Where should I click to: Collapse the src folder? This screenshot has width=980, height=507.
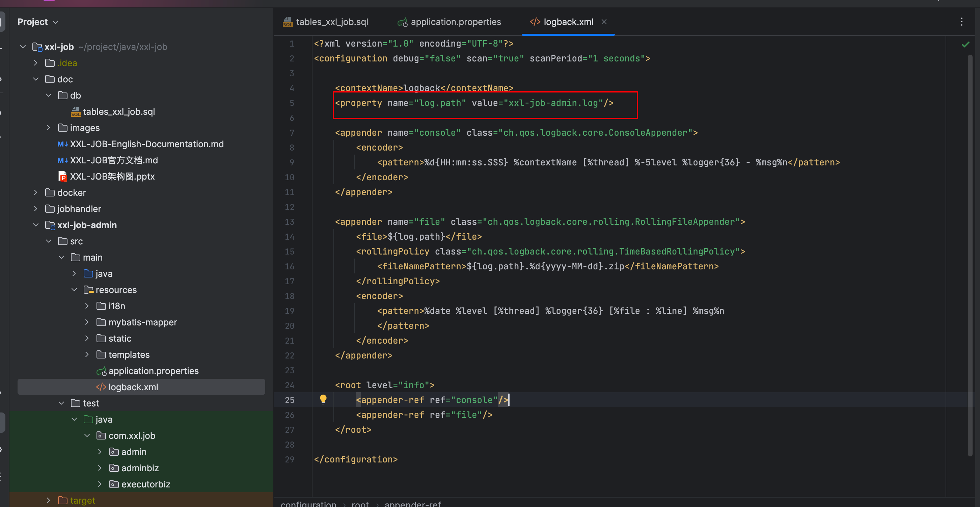pos(48,241)
